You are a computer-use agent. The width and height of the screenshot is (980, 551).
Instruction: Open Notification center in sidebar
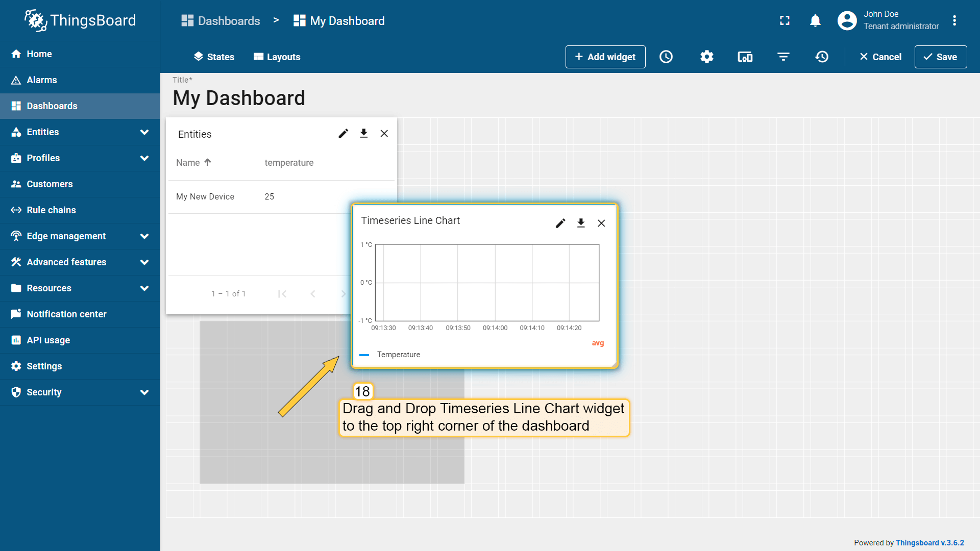80,314
